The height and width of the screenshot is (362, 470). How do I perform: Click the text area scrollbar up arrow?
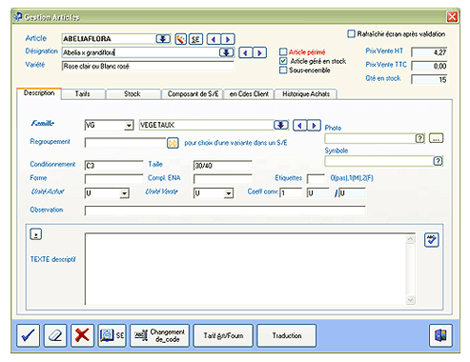pyautogui.click(x=410, y=239)
